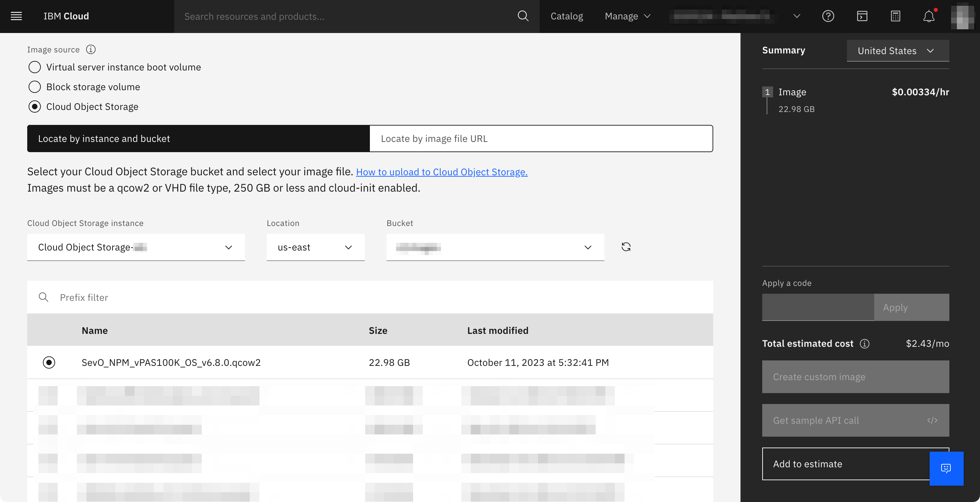Expand the Cloud Object Storage instance dropdown
Viewport: 980px width, 502px height.
pyautogui.click(x=229, y=246)
